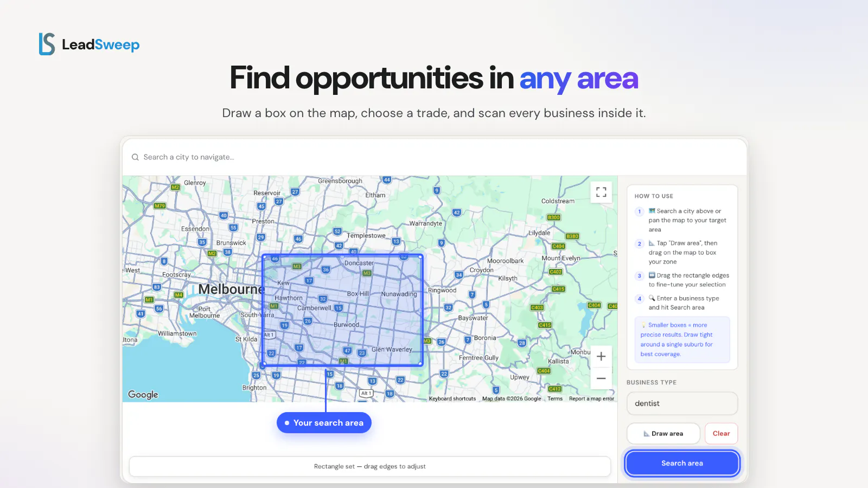Viewport: 868px width, 488px height.
Task: Click the 'HOW TO USE' heading
Action: (654, 196)
